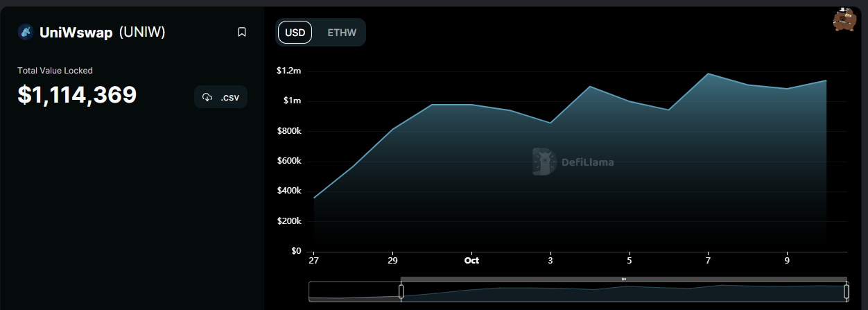Screen dimensions: 868x310
Task: Click the $1,114,369 TVL value
Action: pyautogui.click(x=77, y=96)
